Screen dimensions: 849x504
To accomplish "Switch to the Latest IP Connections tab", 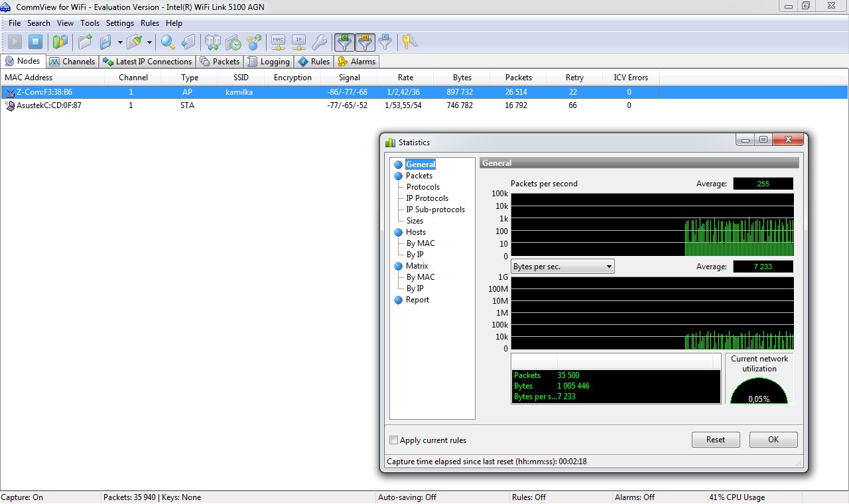I will tap(147, 62).
